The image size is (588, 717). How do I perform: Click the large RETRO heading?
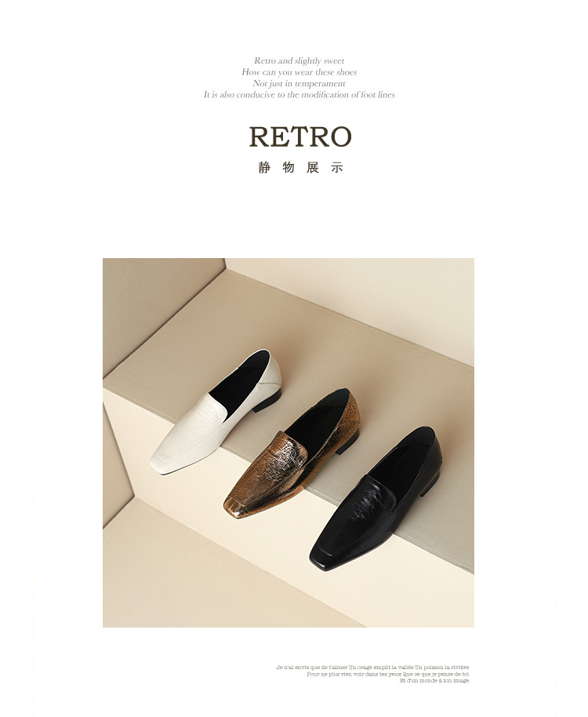point(300,136)
